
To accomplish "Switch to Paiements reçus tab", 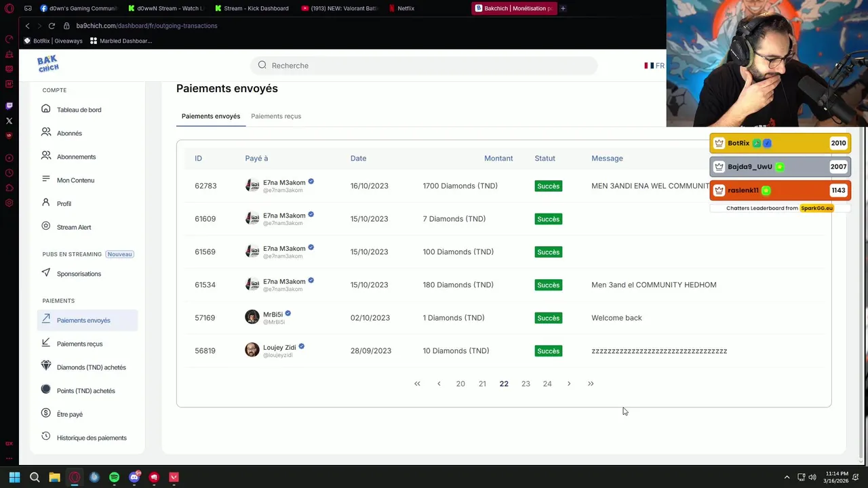I will coord(276,116).
